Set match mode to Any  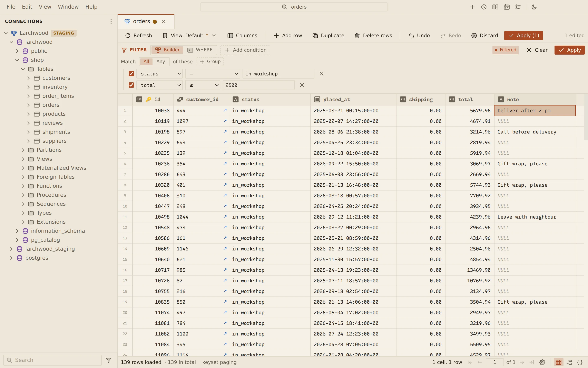coord(161,62)
